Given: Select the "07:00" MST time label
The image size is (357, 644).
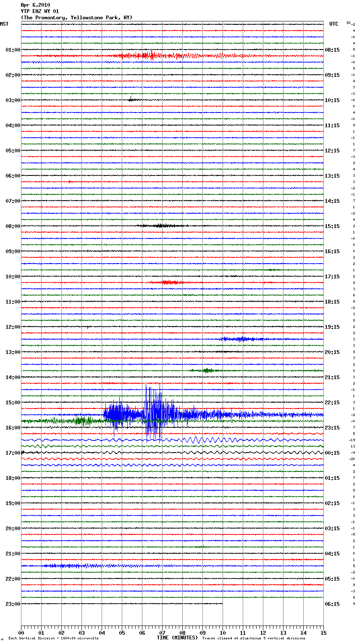Looking at the screenshot, I should [13, 201].
